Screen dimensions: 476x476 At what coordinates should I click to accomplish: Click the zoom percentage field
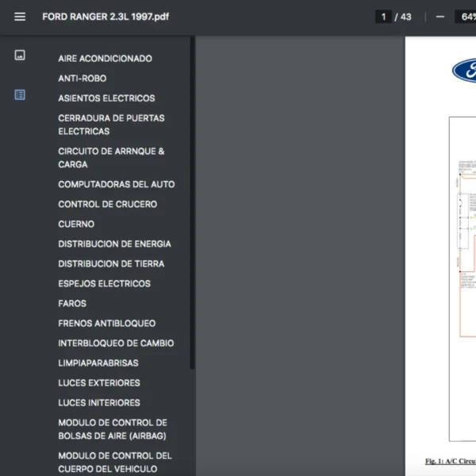(465, 17)
